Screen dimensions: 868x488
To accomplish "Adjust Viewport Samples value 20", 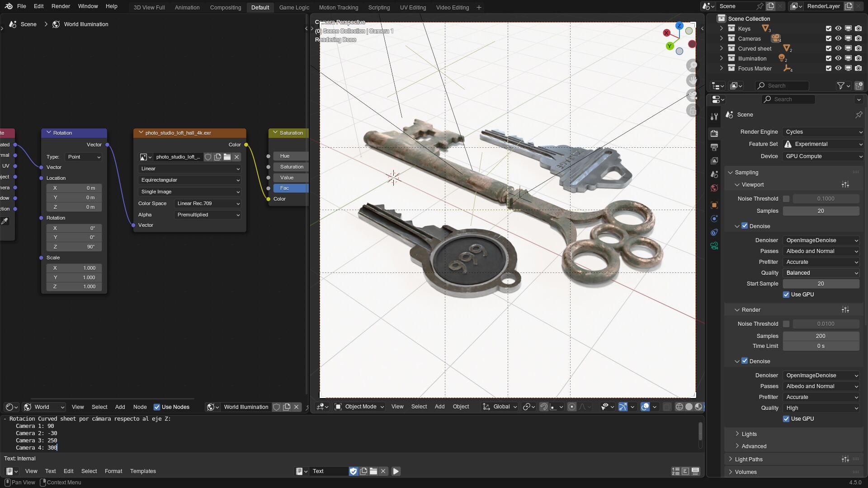I will (x=821, y=211).
